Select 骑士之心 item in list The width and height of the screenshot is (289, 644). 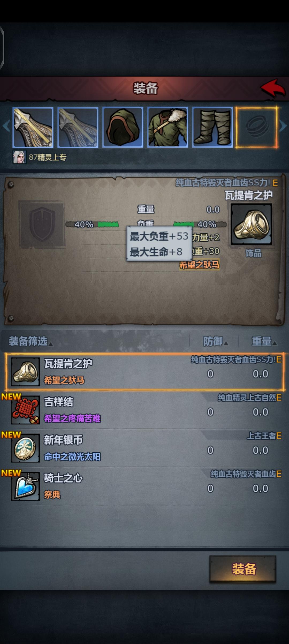144,486
